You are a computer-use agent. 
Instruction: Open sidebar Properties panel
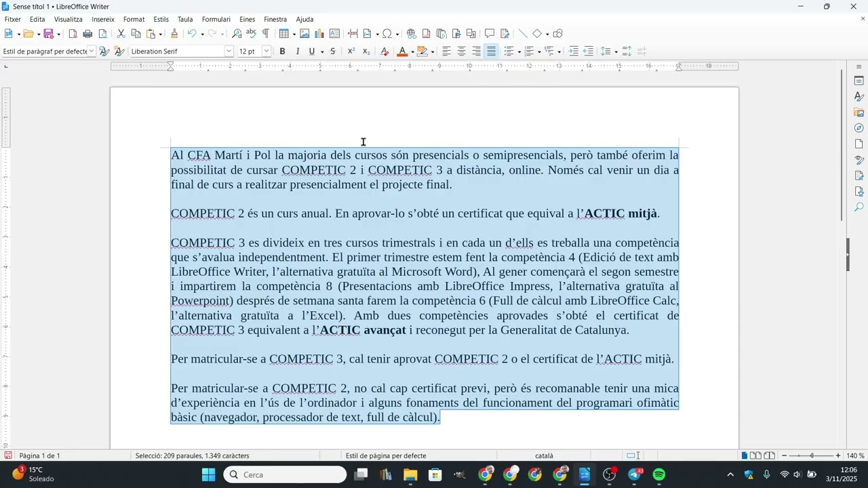(x=859, y=81)
